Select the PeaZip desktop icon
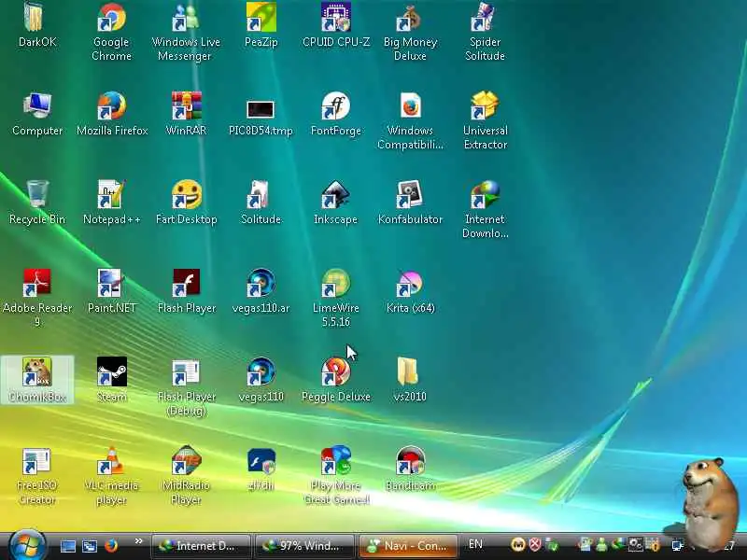 [261, 19]
